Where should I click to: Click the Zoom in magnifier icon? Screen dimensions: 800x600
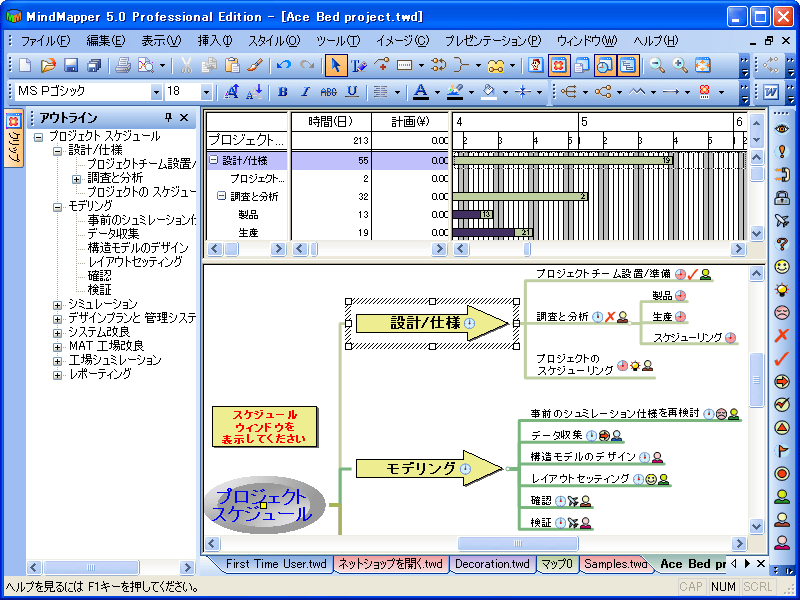[679, 65]
